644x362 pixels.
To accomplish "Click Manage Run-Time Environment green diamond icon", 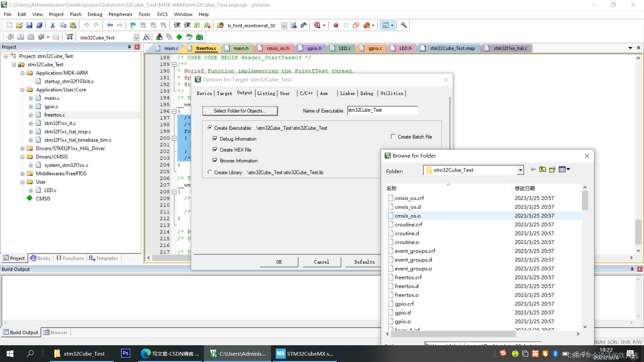I will pos(179,37).
